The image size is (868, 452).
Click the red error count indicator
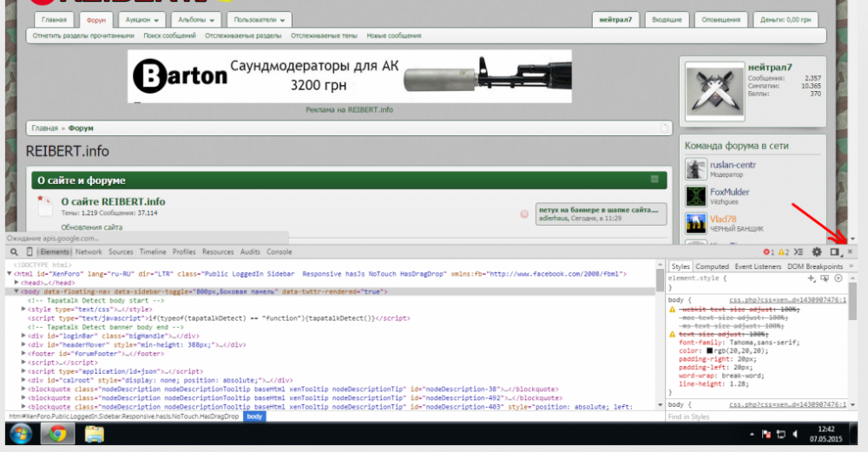click(x=767, y=252)
